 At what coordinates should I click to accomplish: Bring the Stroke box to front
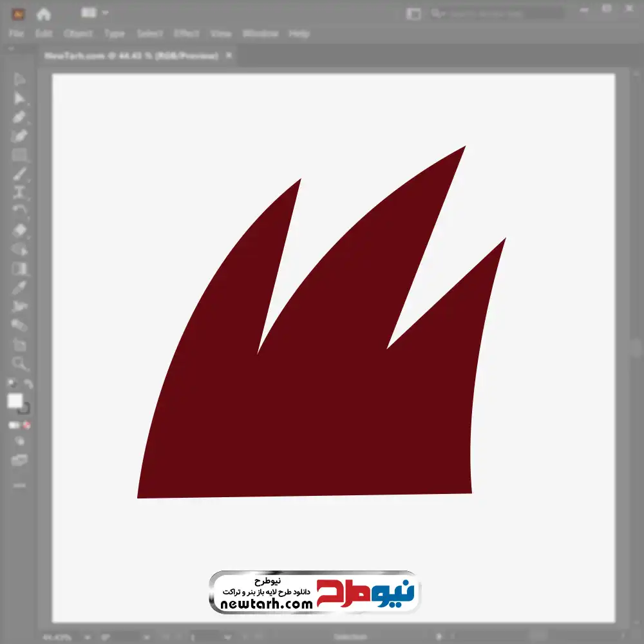click(25, 408)
